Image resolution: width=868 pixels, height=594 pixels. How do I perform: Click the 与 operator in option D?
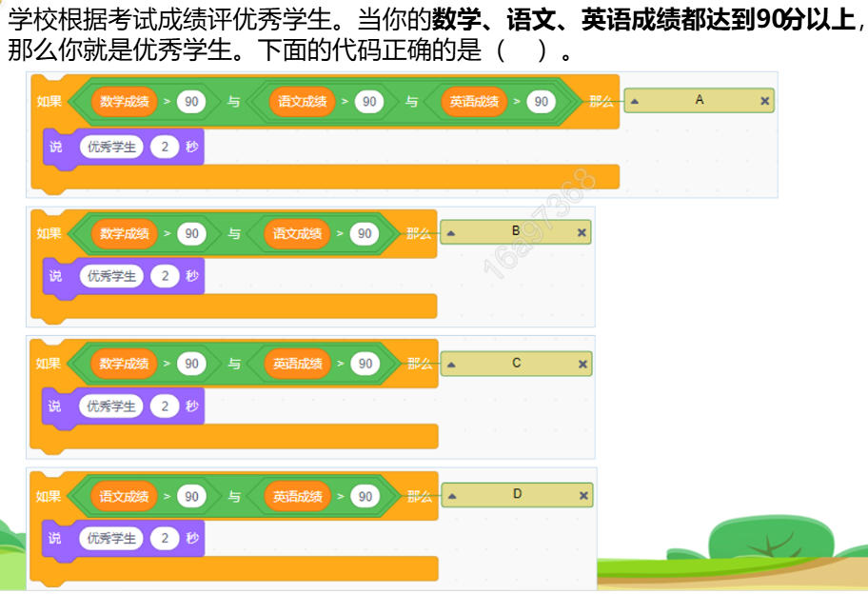pyautogui.click(x=234, y=497)
